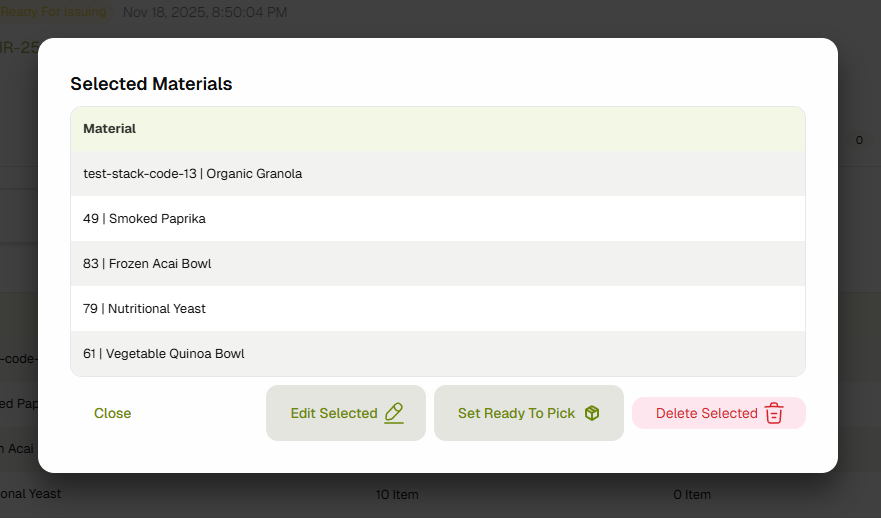Image resolution: width=881 pixels, height=518 pixels.
Task: Click the dimmed Yeast row behind dialog
Action: click(30, 495)
